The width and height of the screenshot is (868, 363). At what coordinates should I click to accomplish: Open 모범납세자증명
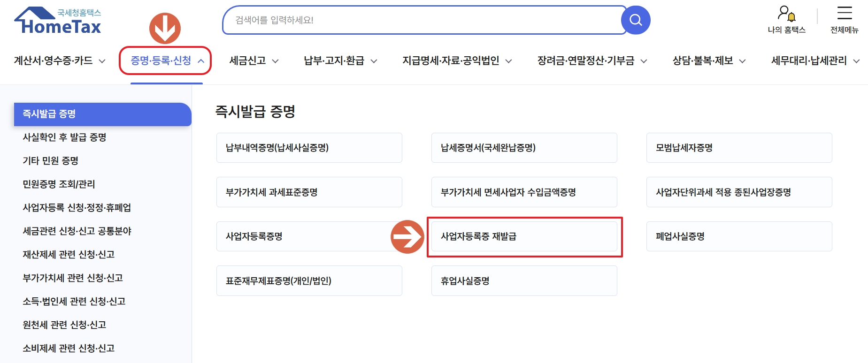(739, 148)
